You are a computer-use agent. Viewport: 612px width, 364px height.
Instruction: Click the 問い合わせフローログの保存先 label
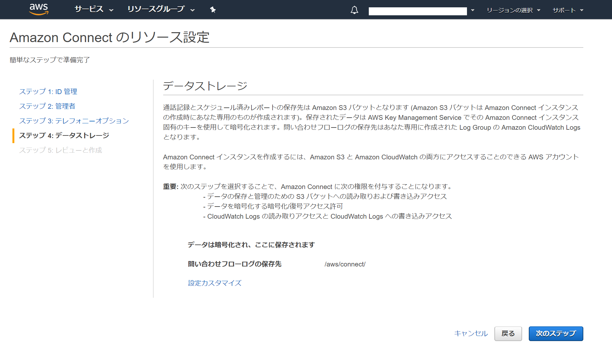pyautogui.click(x=235, y=264)
